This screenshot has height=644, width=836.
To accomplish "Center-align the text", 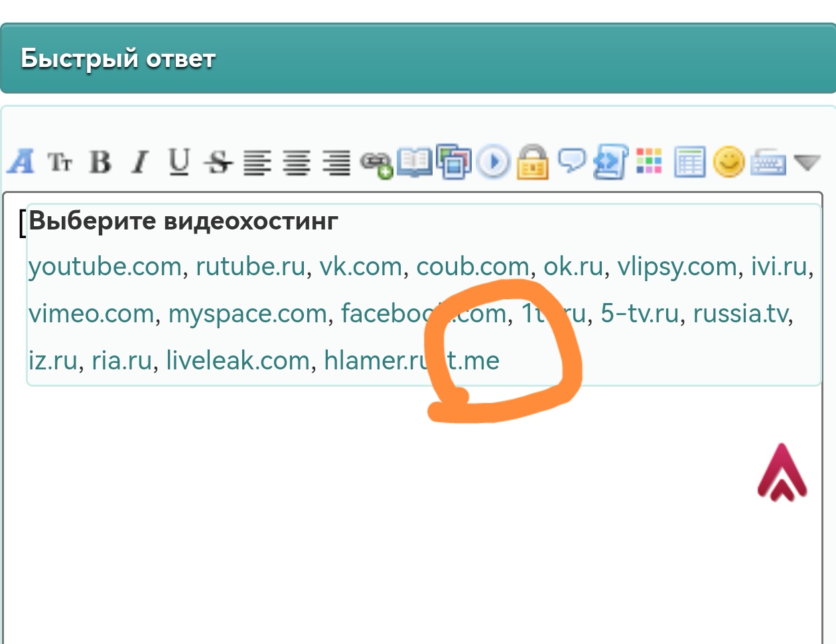I will 297,162.
